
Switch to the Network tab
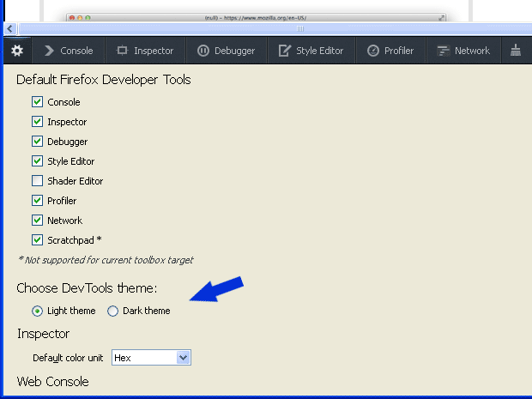coord(463,51)
